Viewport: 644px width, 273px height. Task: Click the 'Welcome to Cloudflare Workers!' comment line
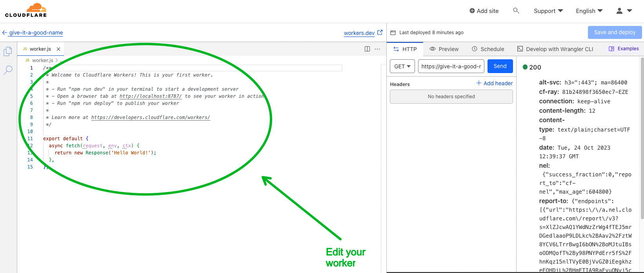(x=129, y=75)
